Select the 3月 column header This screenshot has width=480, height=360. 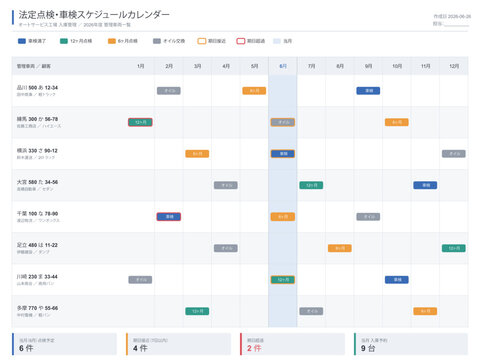pos(197,66)
